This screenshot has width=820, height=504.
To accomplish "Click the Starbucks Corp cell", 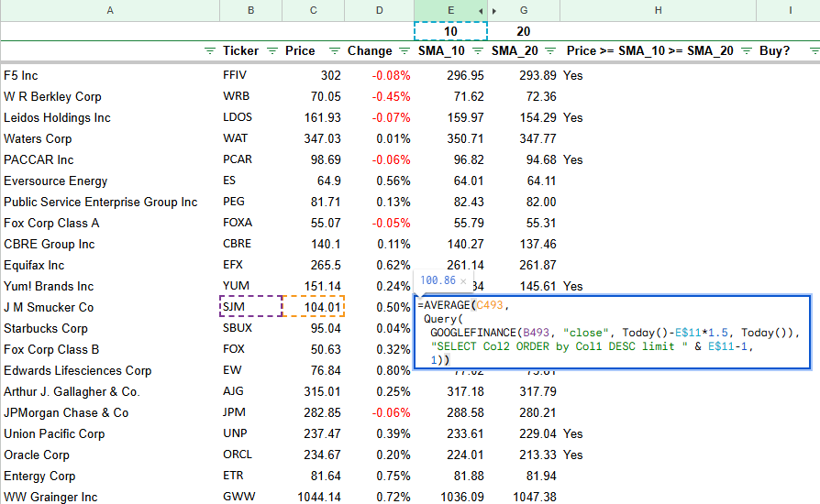I will (x=110, y=328).
